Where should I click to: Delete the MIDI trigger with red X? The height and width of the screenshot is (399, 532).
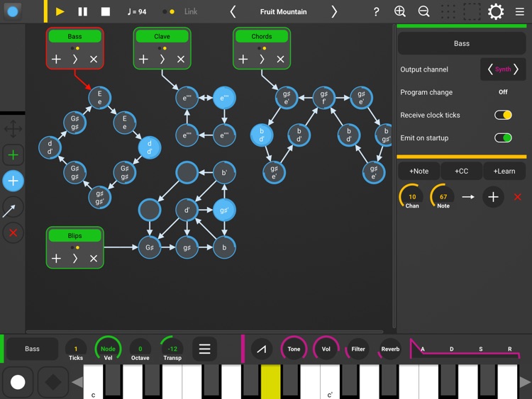[x=517, y=197]
